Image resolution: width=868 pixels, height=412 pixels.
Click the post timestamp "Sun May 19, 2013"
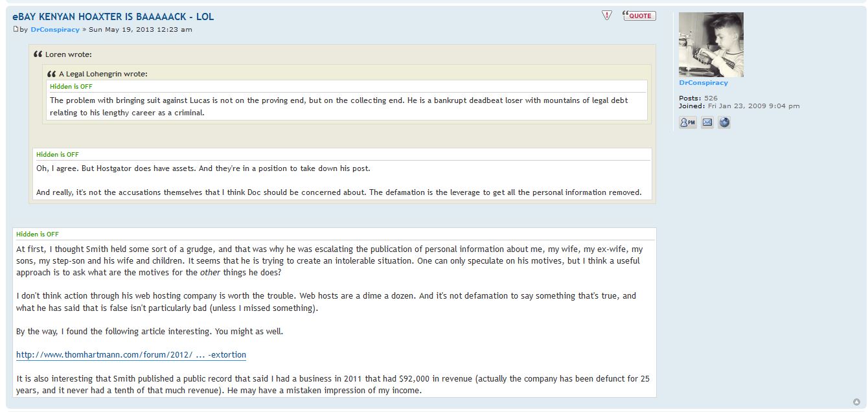click(141, 30)
